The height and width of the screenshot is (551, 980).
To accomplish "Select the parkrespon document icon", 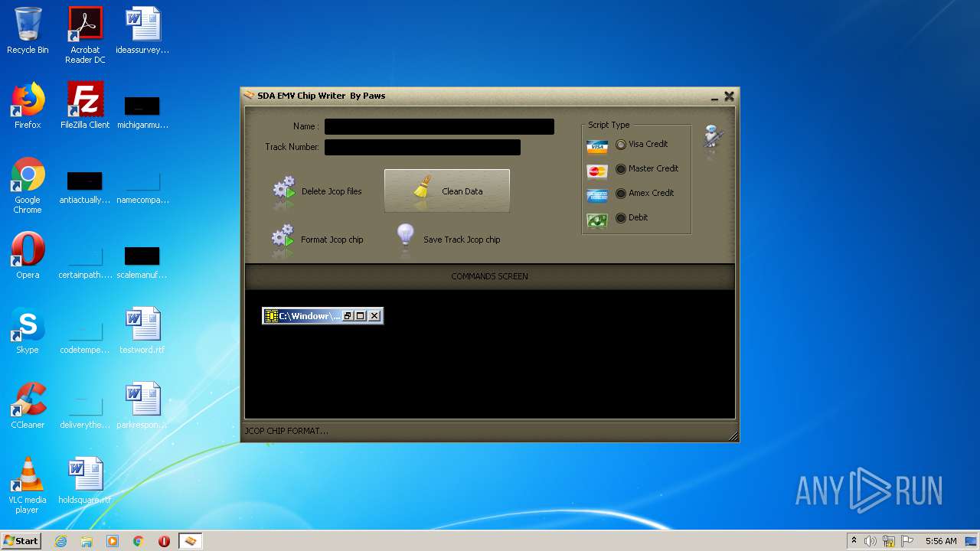I will pyautogui.click(x=142, y=406).
